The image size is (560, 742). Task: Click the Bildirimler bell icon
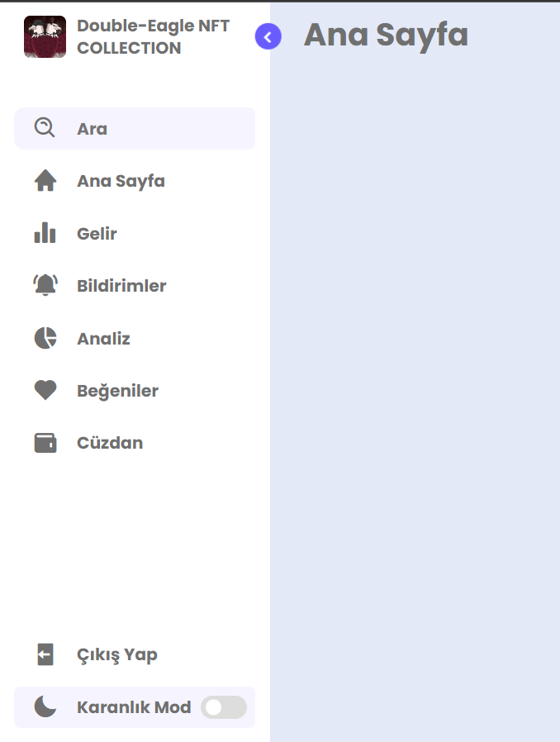pos(45,285)
